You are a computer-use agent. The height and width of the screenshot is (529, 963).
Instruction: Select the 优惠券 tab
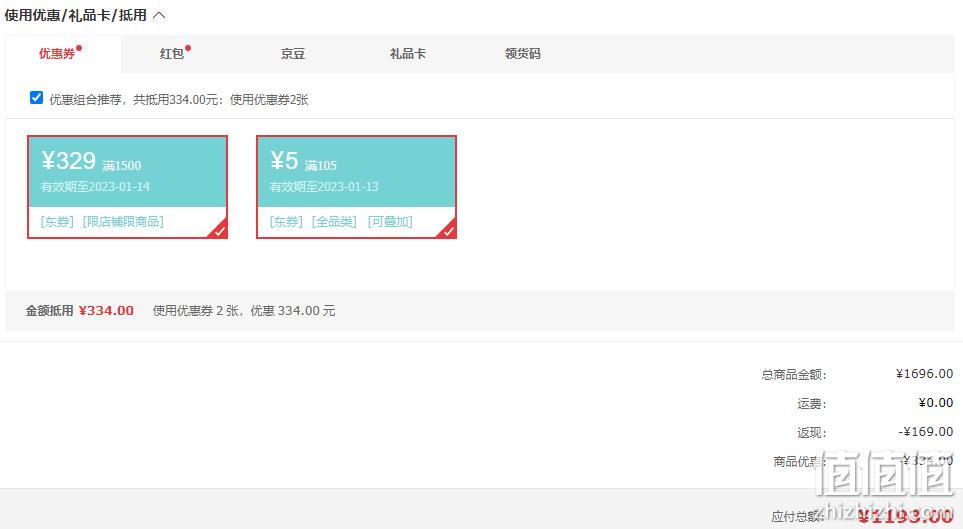click(63, 53)
